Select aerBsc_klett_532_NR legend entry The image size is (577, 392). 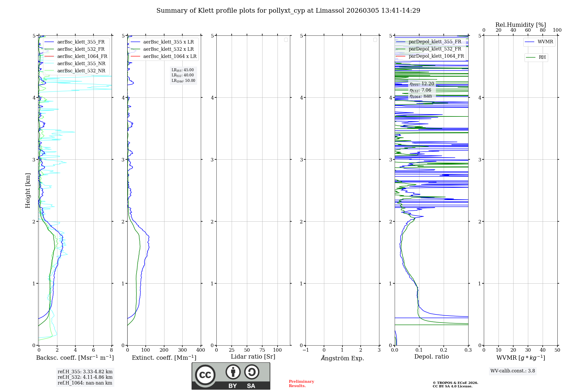[81, 71]
